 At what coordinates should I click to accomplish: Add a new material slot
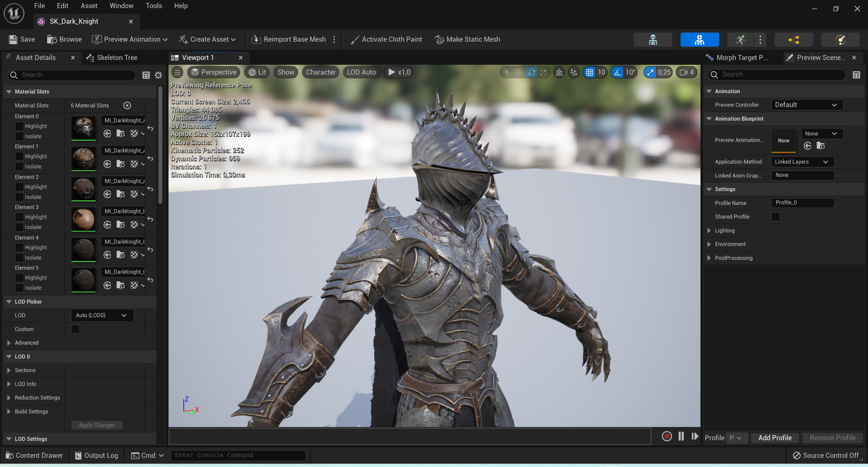point(127,105)
